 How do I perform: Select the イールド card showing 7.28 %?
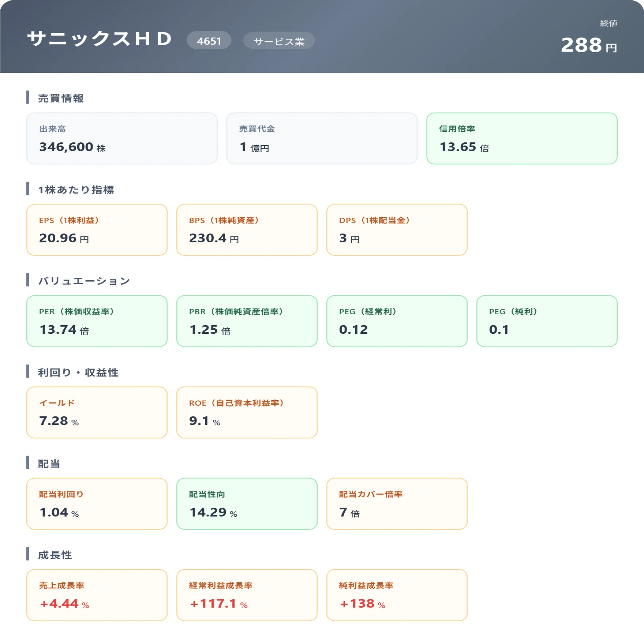point(97,412)
